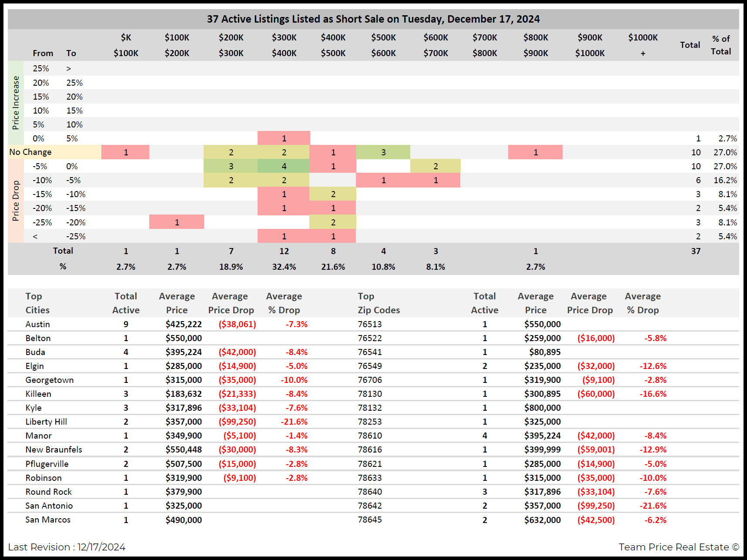Screen dimensions: 747x560
Task: Select the vertical Price Increase label
Action: point(16,103)
